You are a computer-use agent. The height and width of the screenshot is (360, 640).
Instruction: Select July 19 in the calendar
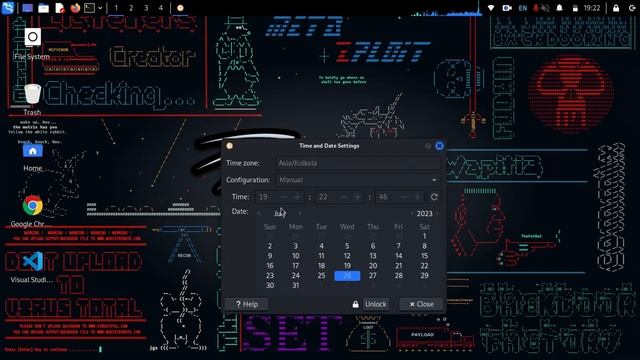pos(347,266)
